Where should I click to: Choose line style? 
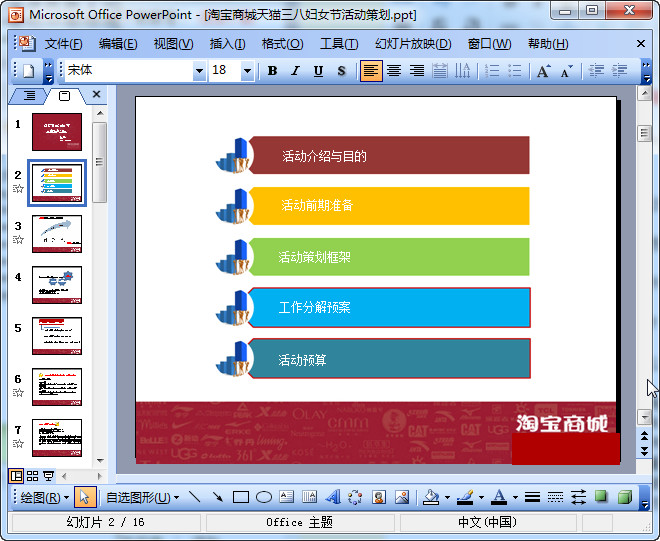click(x=532, y=497)
